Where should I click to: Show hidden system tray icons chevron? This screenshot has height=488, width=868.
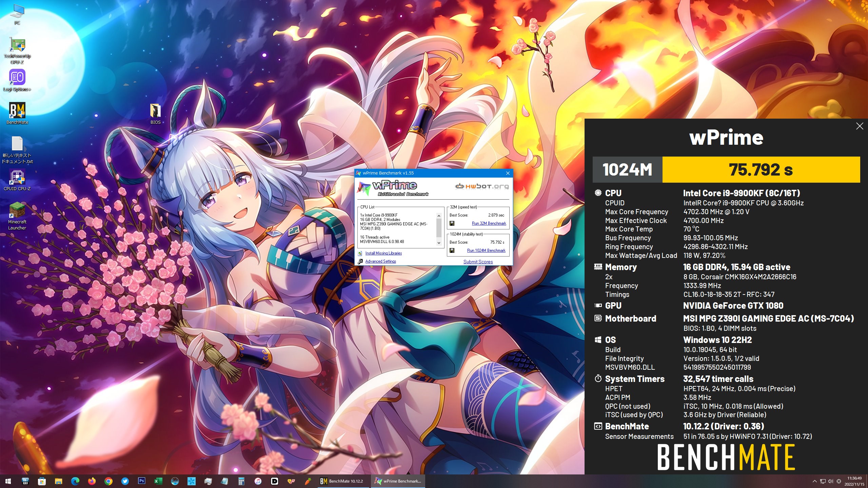[x=815, y=481]
